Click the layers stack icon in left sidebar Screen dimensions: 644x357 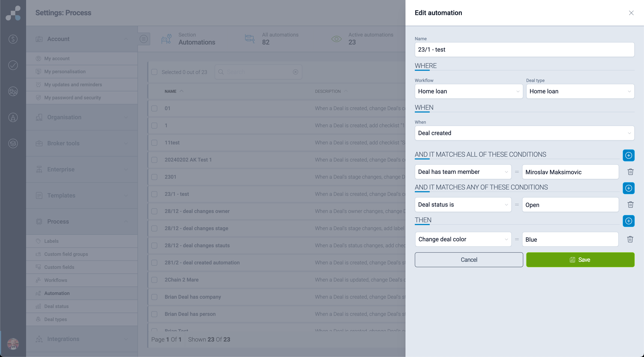[x=13, y=143]
